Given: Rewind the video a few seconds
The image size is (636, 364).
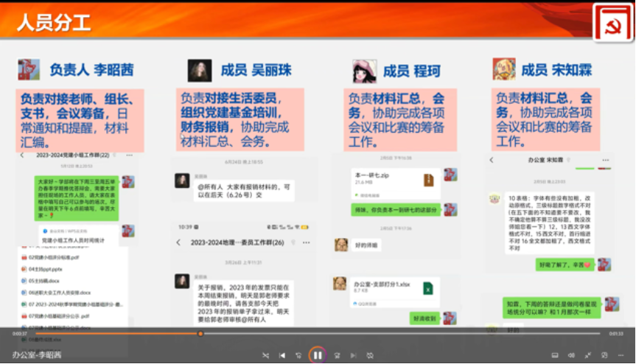Looking at the screenshot, I should (299, 355).
